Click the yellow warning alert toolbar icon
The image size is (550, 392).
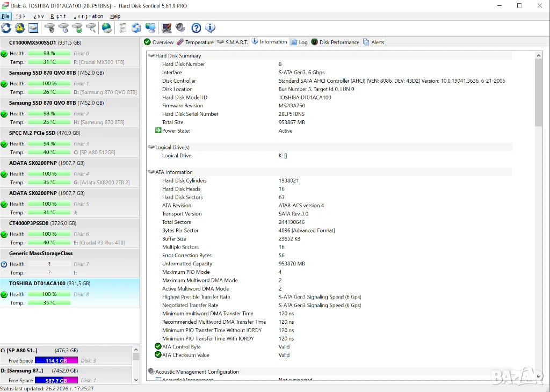click(x=20, y=28)
